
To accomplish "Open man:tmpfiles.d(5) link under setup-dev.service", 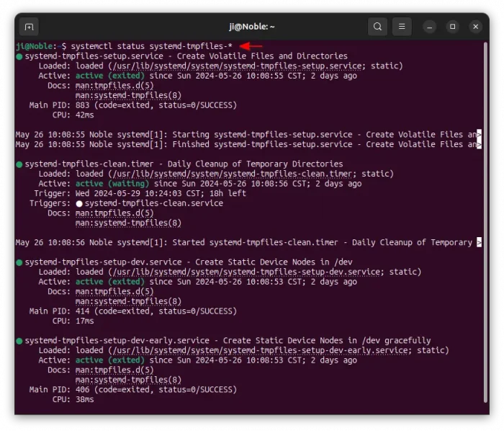I will pos(114,292).
